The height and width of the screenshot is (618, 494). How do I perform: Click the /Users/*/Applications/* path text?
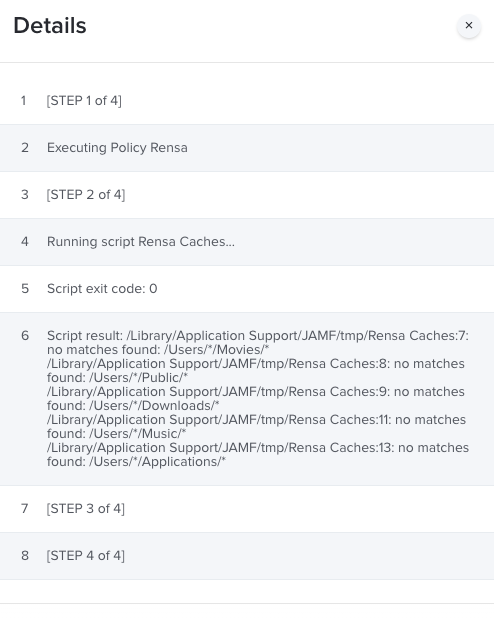(157, 462)
